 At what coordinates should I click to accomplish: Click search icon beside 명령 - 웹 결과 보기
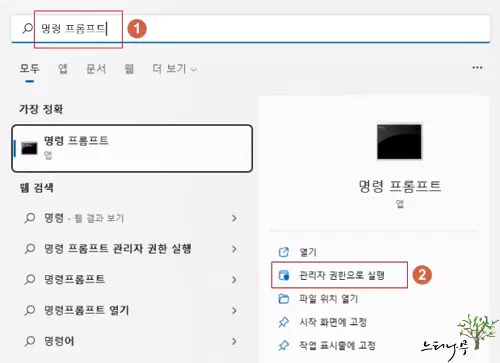click(x=30, y=218)
